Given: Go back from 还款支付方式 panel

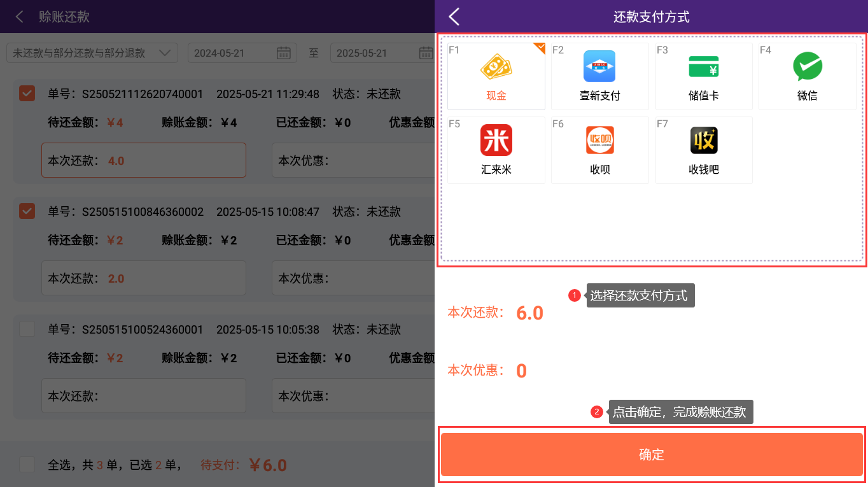Looking at the screenshot, I should tap(454, 17).
